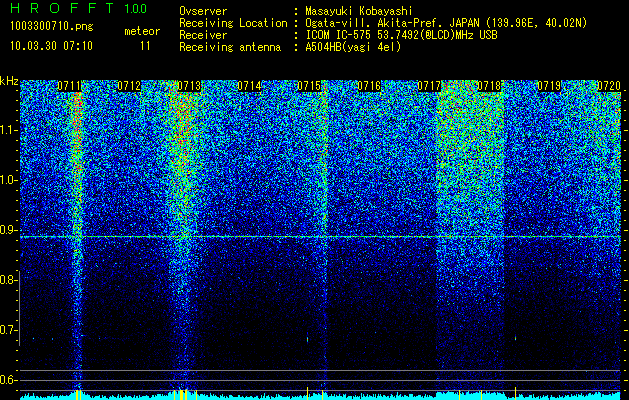Viewport: 629px width, 400px height.
Task: Click the timestamp 10.03.30 07:10
Action: (51, 46)
